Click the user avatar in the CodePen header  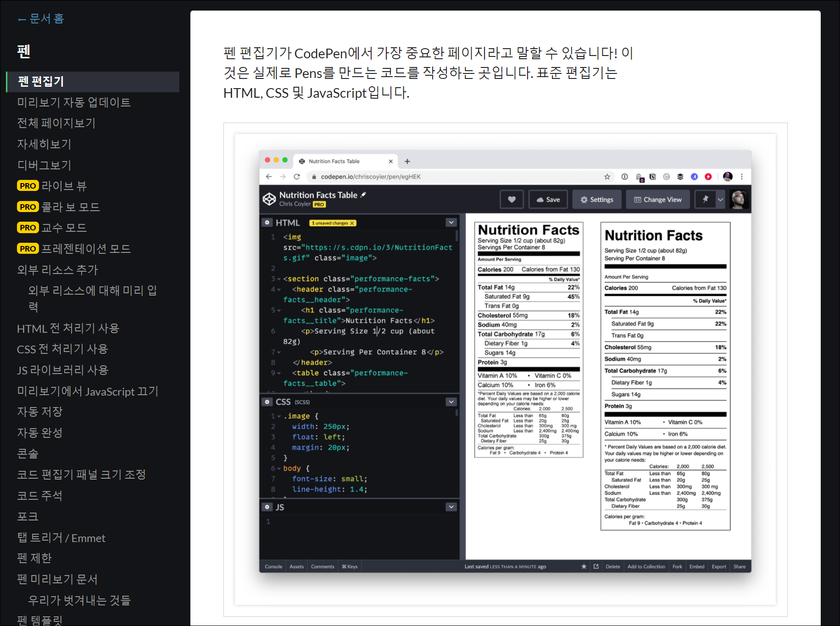(739, 200)
